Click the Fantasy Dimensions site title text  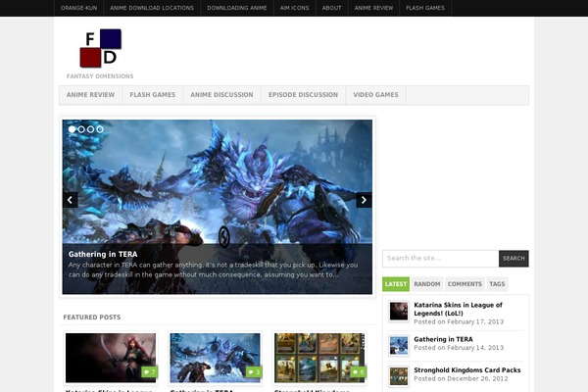(x=100, y=76)
